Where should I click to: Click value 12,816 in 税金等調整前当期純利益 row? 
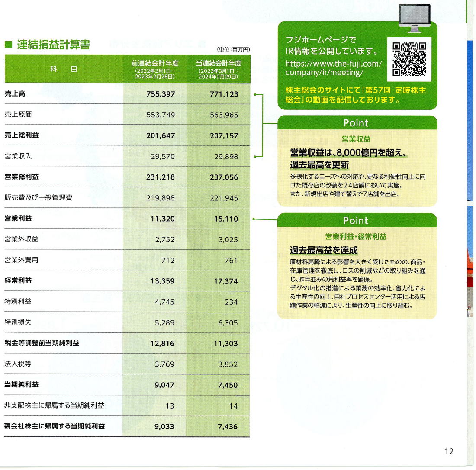click(x=163, y=343)
